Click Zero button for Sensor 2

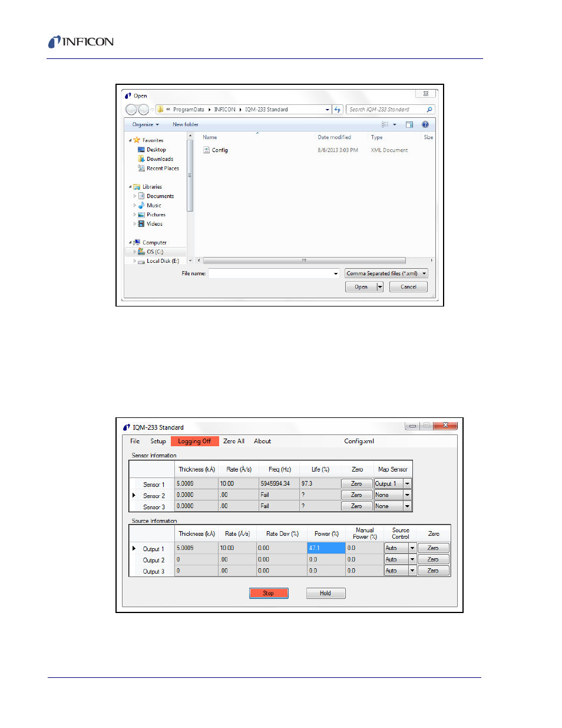tap(356, 495)
